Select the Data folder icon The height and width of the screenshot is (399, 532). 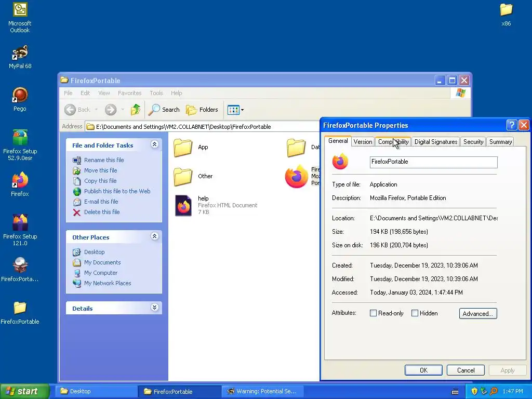pos(296,148)
